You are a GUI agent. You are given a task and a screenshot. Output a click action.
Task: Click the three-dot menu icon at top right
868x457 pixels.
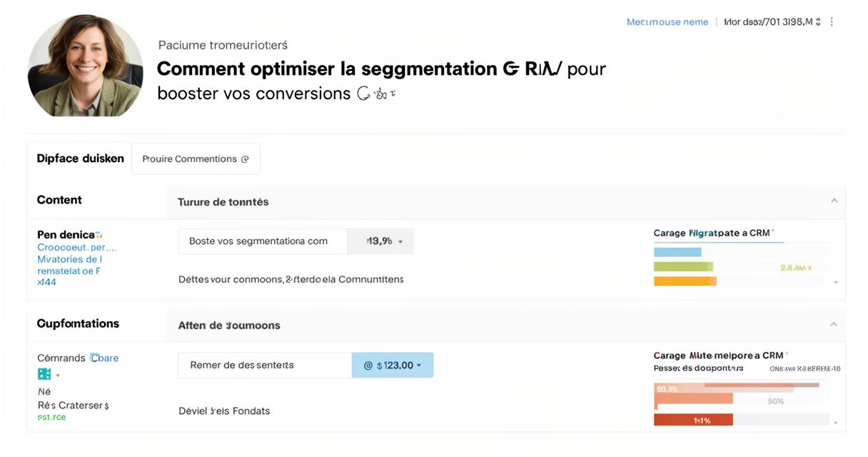click(x=832, y=22)
